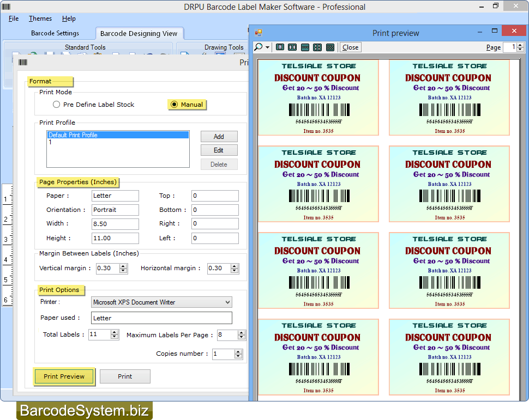This screenshot has height=420, width=529.
Task: Click the Close button in Print preview toolbar
Action: [350, 47]
